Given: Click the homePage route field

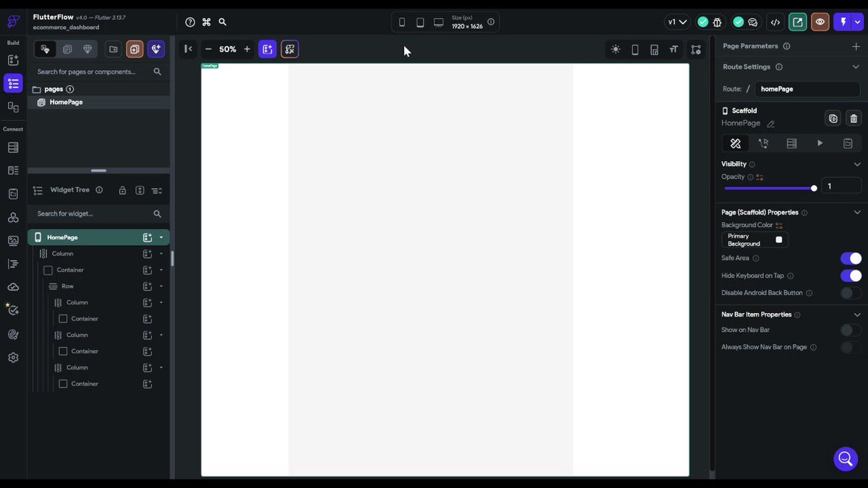Looking at the screenshot, I should pos(807,89).
